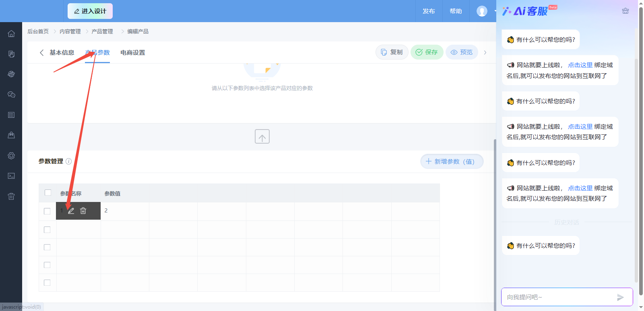
Task: Click the clear chat icon in AI客服 header
Action: (625, 11)
